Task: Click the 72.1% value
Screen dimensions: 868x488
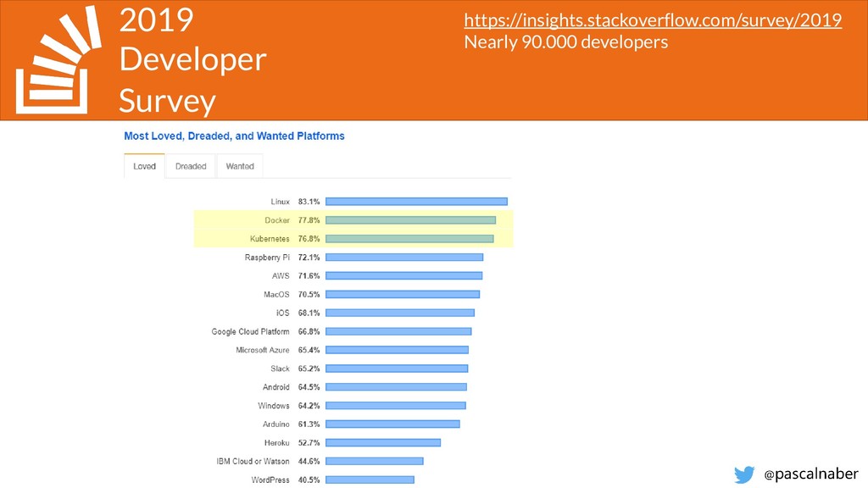Action: pyautogui.click(x=309, y=258)
